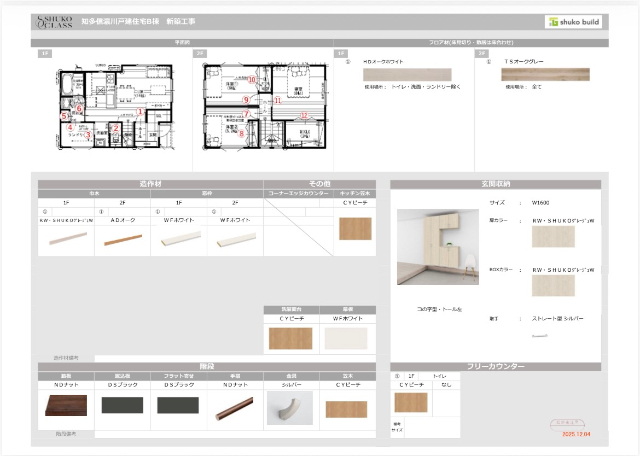Click the ADオーク baseboard sample image
The height and width of the screenshot is (456, 640).
pos(121,239)
